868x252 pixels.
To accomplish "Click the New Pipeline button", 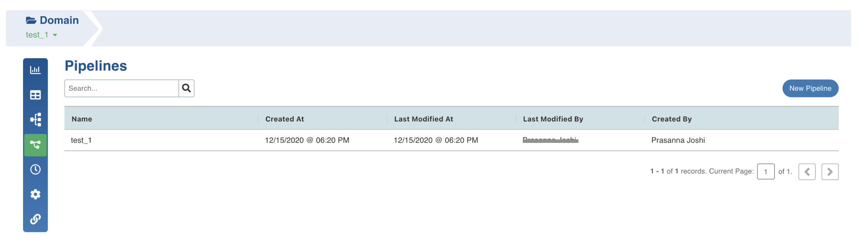I will click(810, 88).
